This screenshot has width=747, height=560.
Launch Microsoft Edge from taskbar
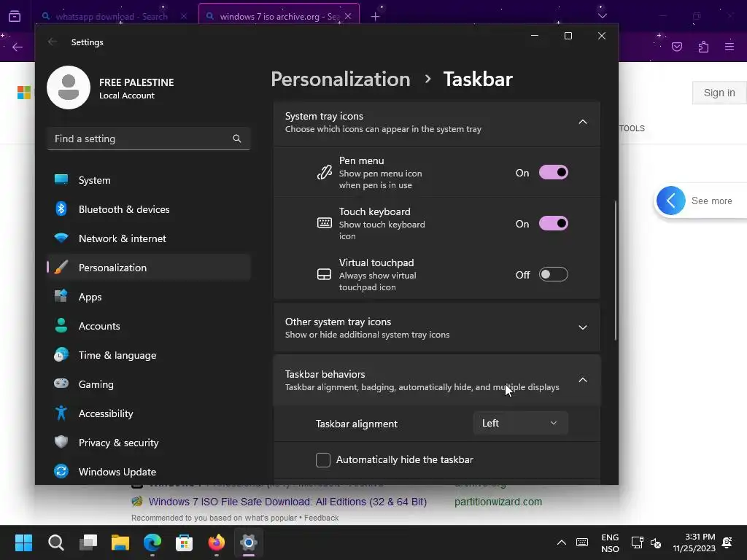coord(152,542)
